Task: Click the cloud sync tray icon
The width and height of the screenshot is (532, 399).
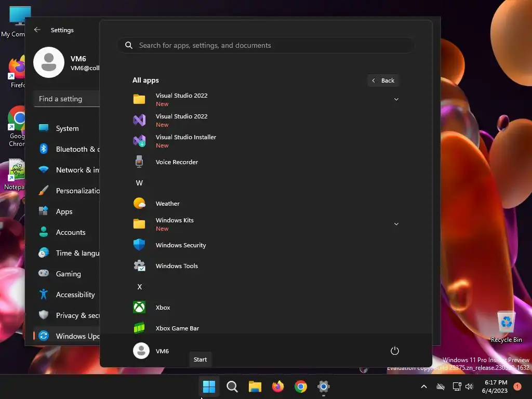Action: coord(441,387)
